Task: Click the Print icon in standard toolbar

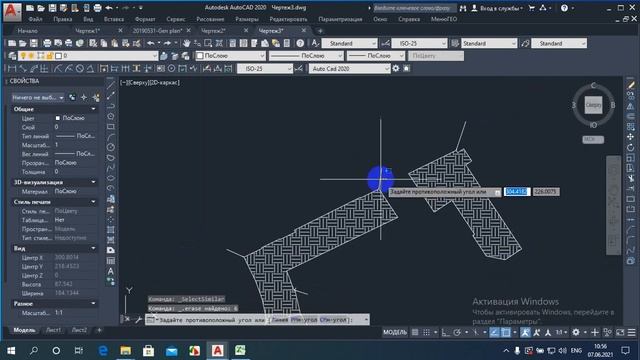Action: click(x=47, y=43)
